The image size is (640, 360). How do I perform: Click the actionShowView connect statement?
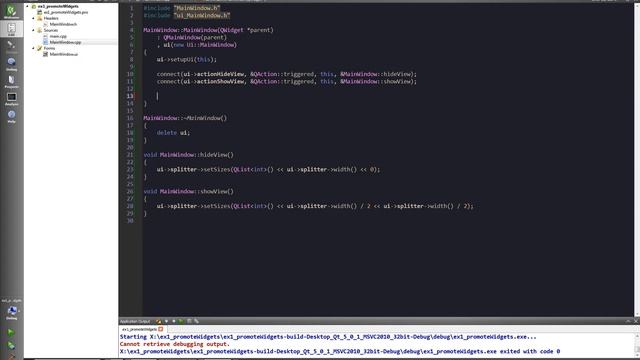287,82
